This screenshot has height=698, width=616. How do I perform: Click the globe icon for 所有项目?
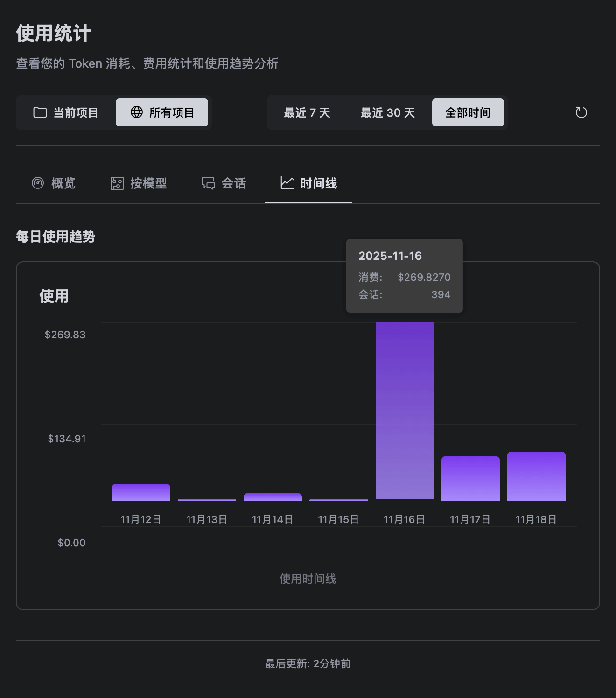(137, 112)
